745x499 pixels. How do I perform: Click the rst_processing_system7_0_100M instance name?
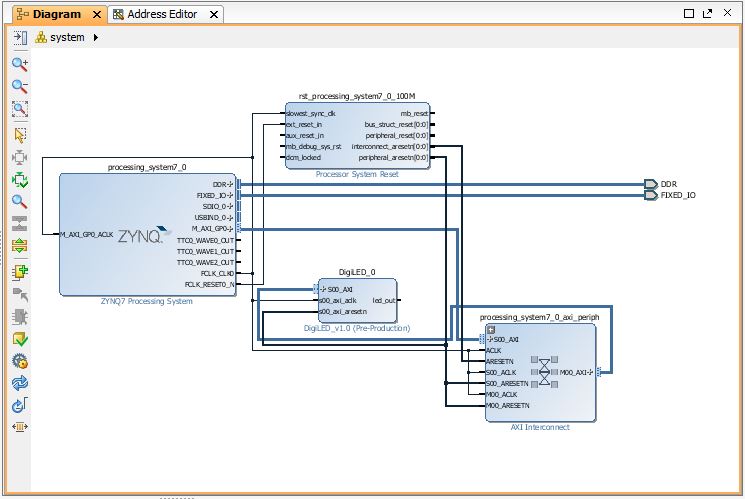point(357,96)
